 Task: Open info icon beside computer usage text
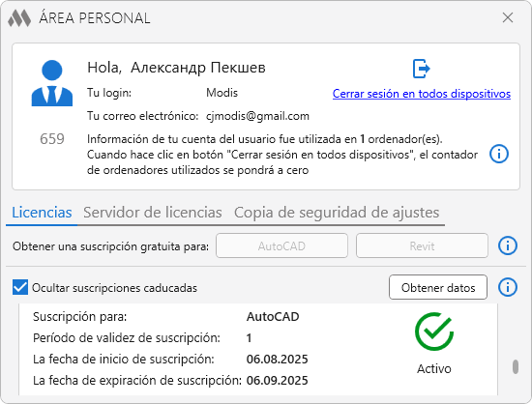coord(499,154)
